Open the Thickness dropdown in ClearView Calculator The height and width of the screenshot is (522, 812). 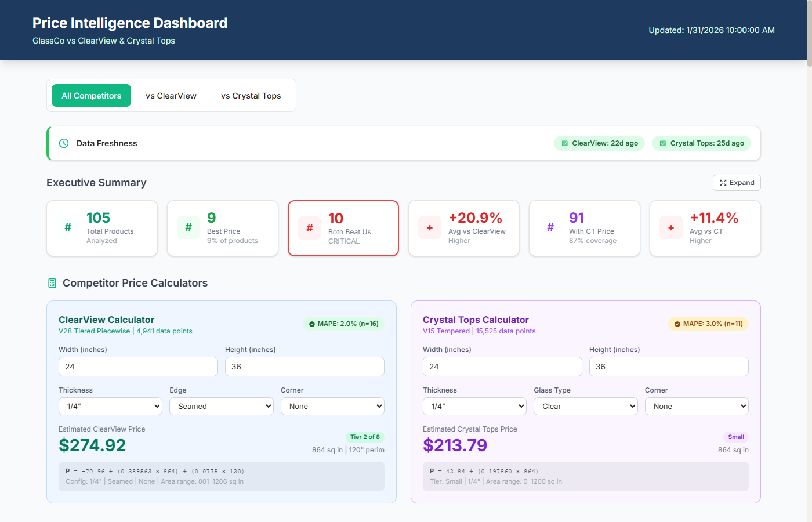pos(110,406)
